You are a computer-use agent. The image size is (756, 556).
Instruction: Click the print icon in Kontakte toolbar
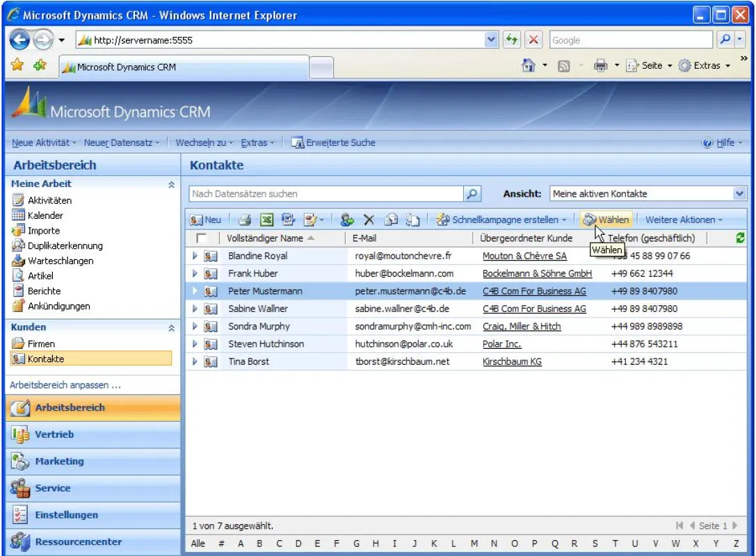tap(245, 220)
